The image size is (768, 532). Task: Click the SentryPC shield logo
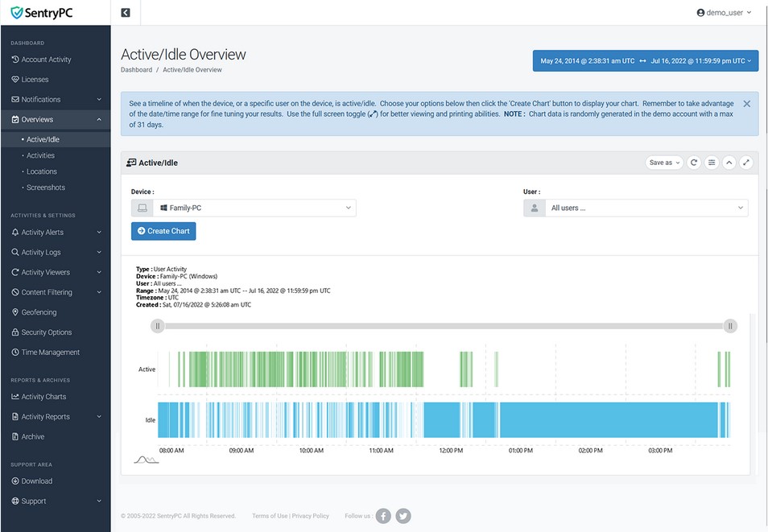coord(17,13)
